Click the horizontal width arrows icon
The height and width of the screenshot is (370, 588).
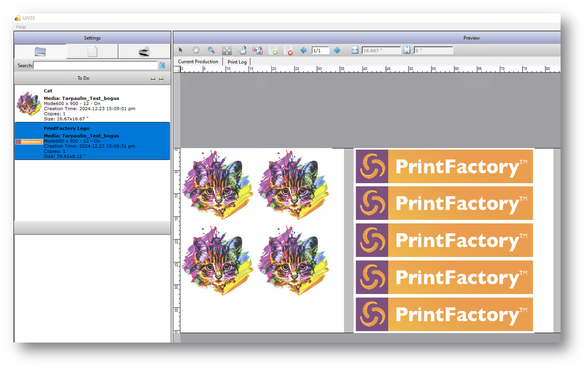(355, 50)
